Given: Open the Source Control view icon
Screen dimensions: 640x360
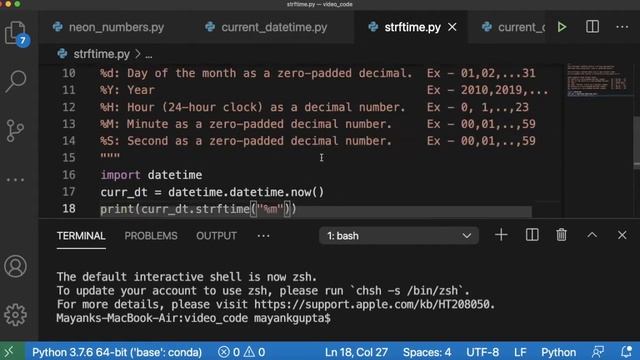Looking at the screenshot, I should point(16,131).
